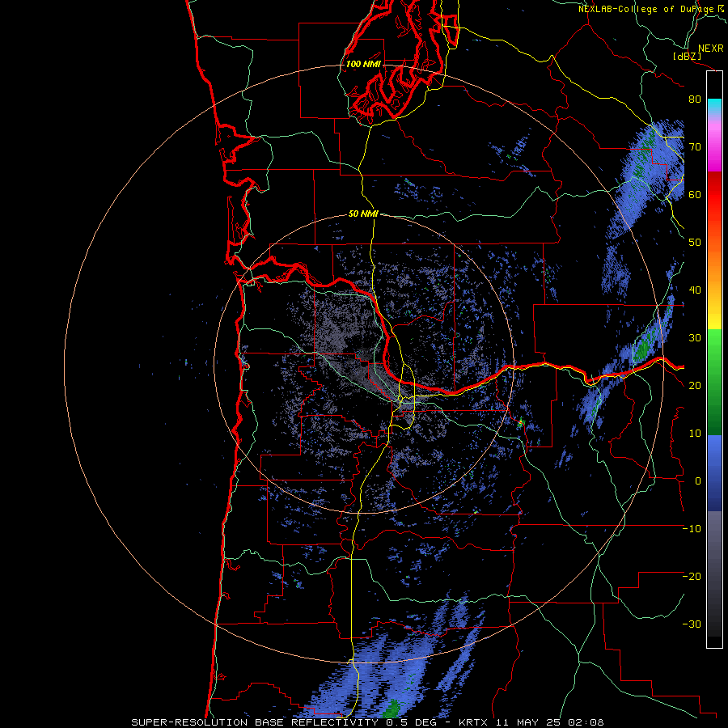Click the 40 value on the dBZ scale
This screenshot has width=728, height=728.
point(695,290)
